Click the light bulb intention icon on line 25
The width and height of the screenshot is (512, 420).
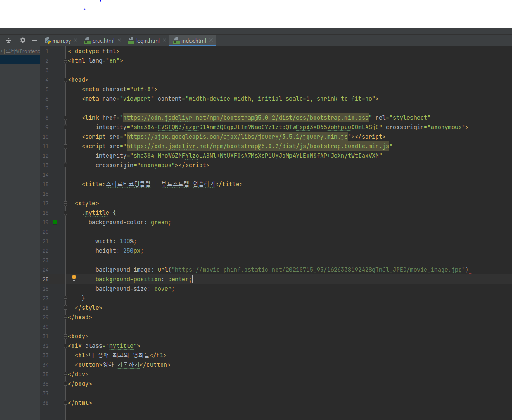click(x=74, y=278)
